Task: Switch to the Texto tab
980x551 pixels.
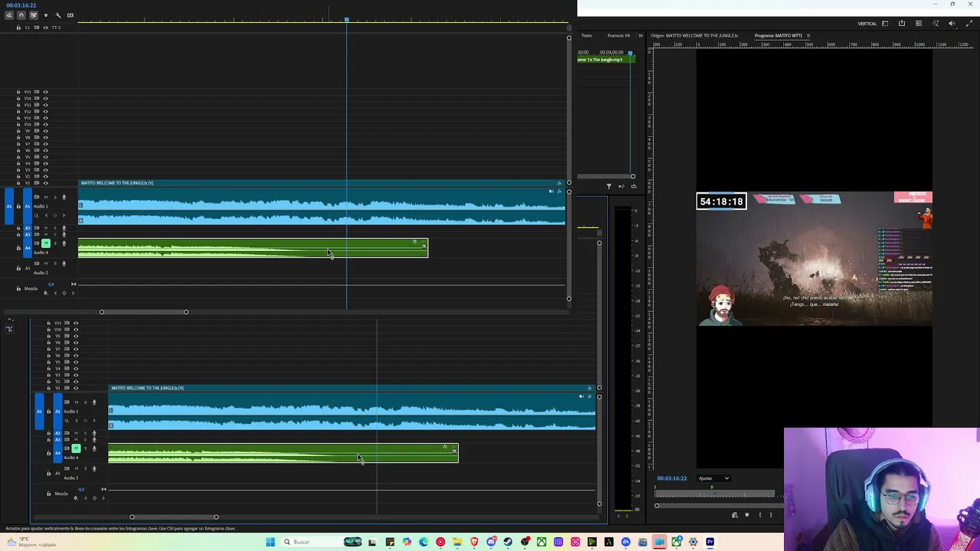Action: coord(586,35)
